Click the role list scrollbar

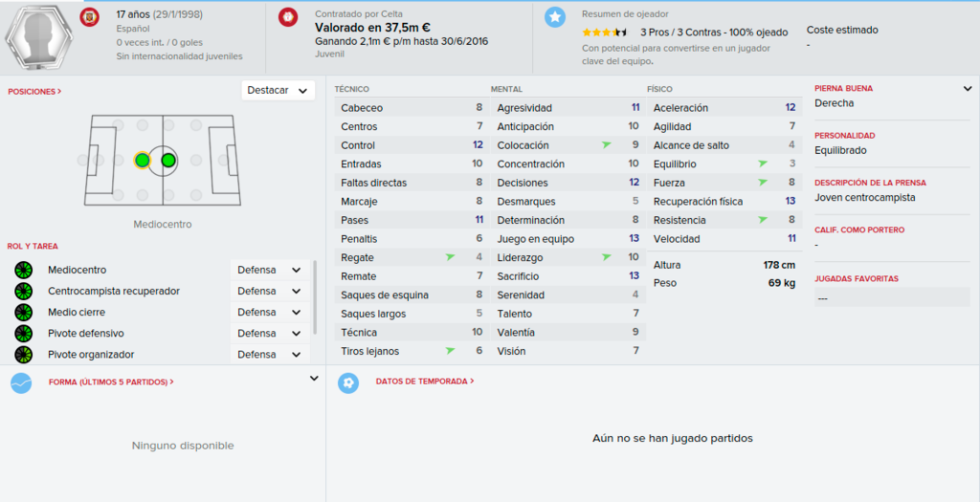click(x=315, y=297)
